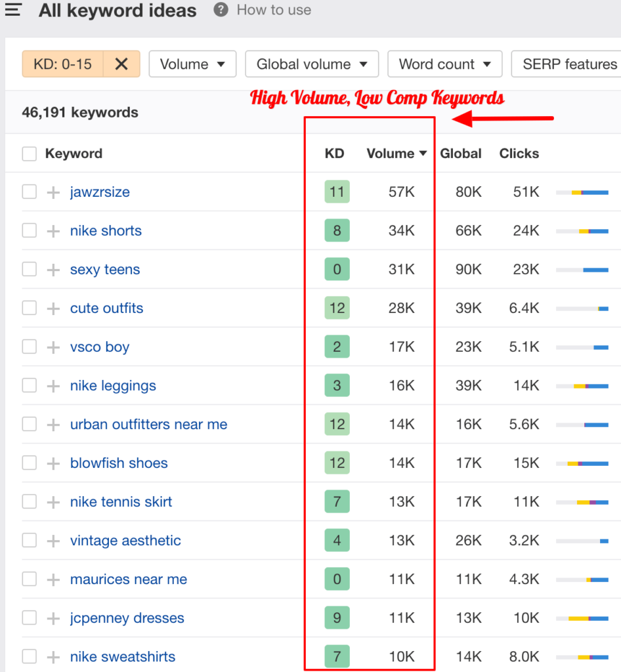Open the cute outfits keyword link
Image resolution: width=621 pixels, height=672 pixels.
pos(107,308)
